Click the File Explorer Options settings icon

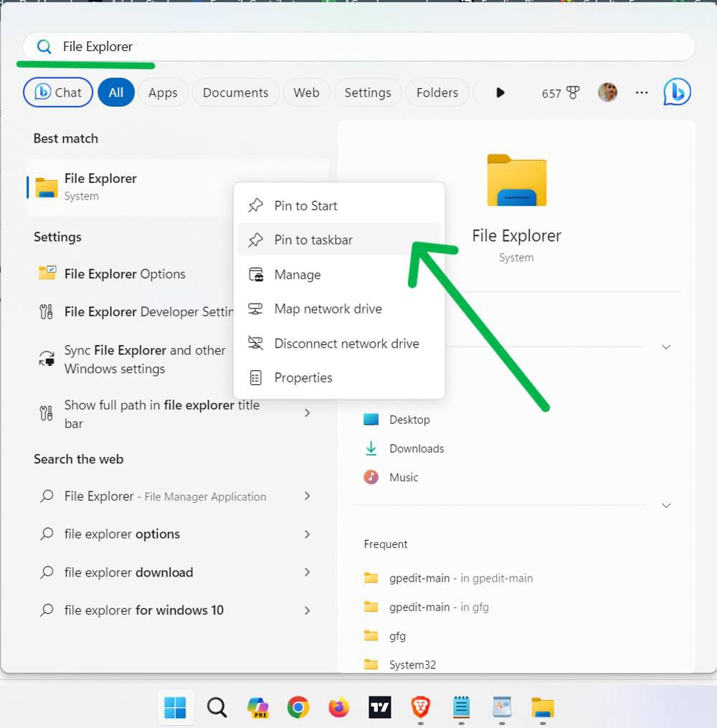point(47,273)
